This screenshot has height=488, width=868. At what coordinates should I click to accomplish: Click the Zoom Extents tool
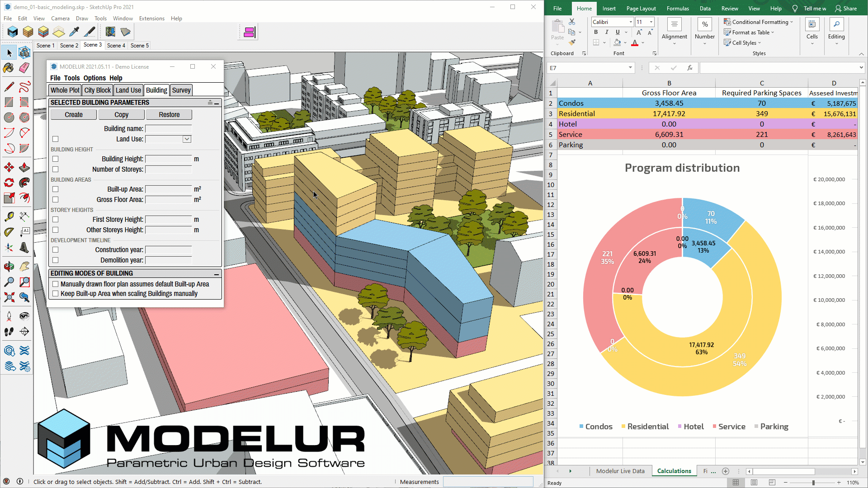[x=9, y=297]
